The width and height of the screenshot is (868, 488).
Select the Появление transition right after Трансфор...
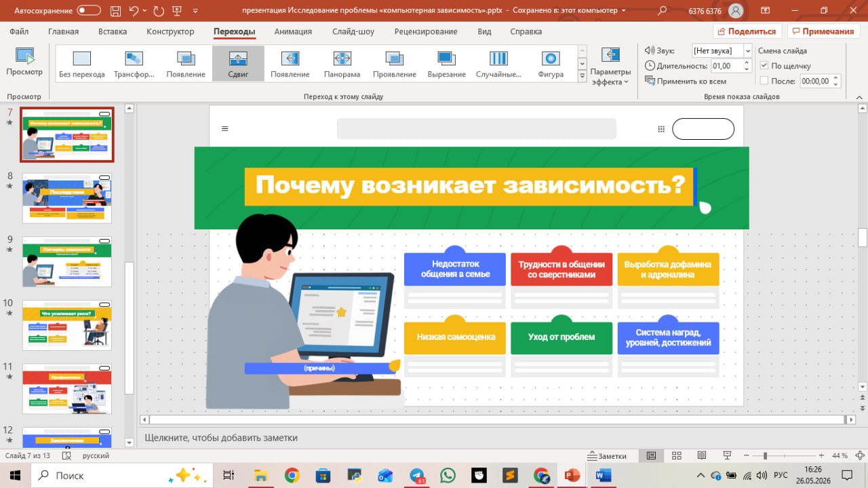[186, 64]
